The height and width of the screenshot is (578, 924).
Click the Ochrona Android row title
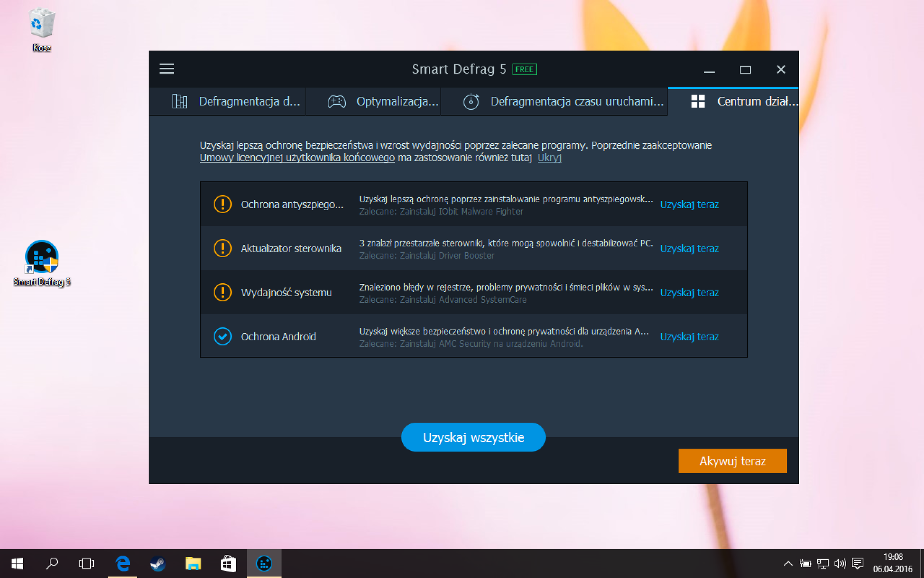pyautogui.click(x=278, y=336)
